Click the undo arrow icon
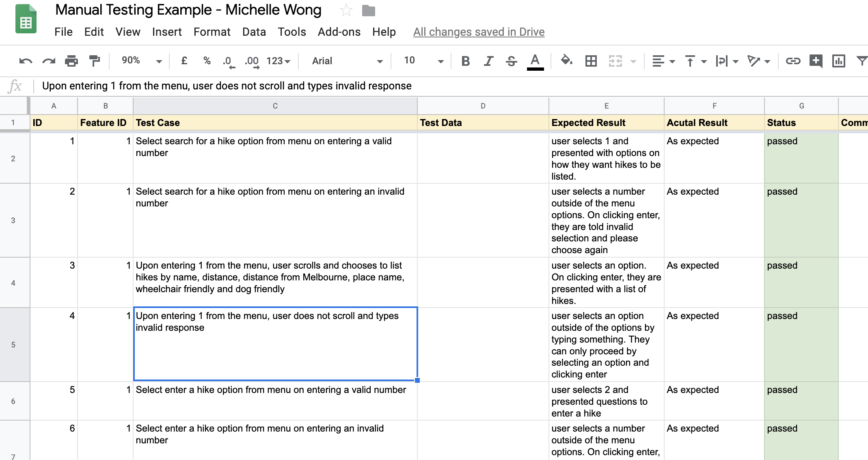The image size is (868, 460). [26, 61]
